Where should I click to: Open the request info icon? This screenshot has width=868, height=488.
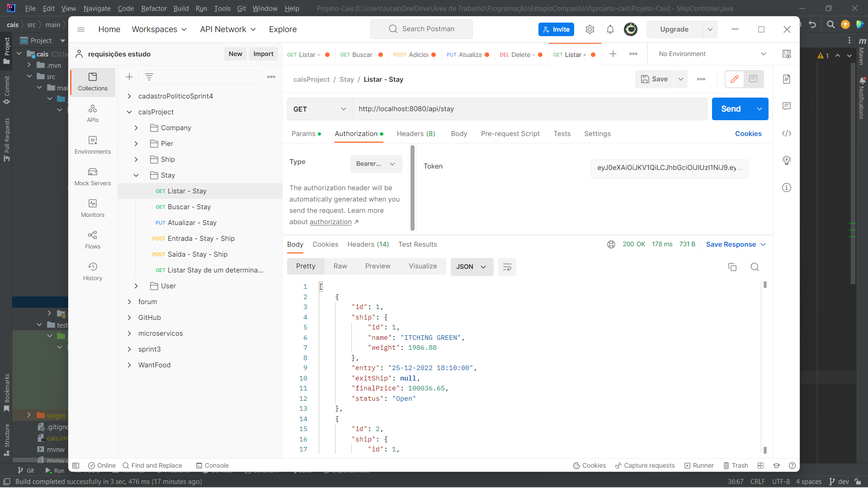[x=787, y=188]
